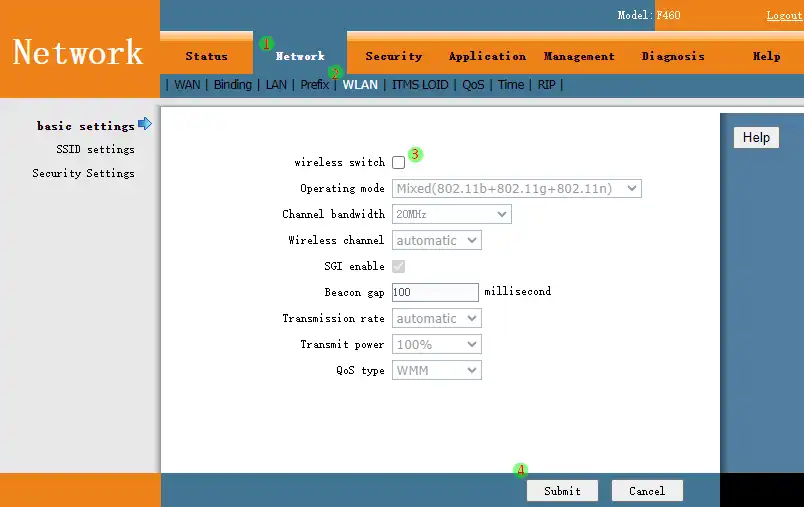Click the blue arrow beside basic settings
Screen dimensions: 804x507
(145, 124)
